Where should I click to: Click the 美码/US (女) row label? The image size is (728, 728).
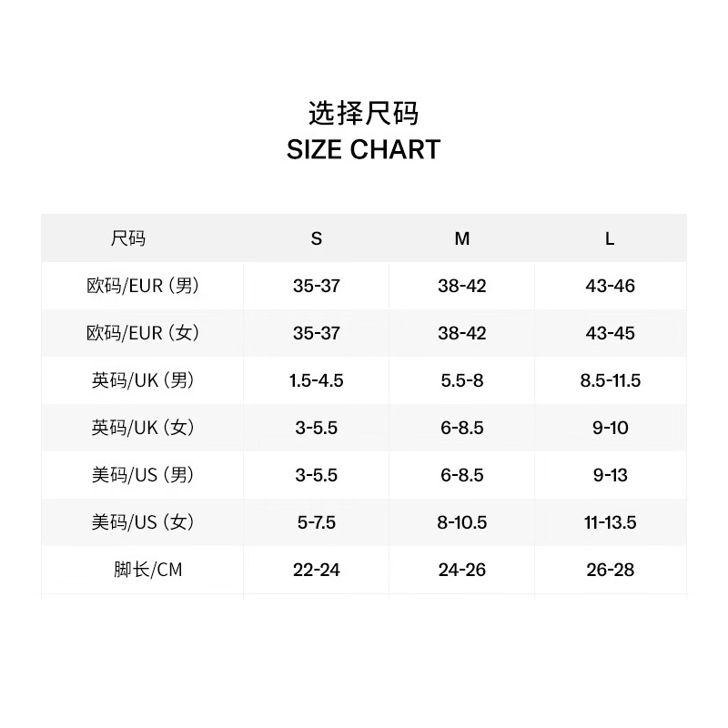click(x=143, y=522)
